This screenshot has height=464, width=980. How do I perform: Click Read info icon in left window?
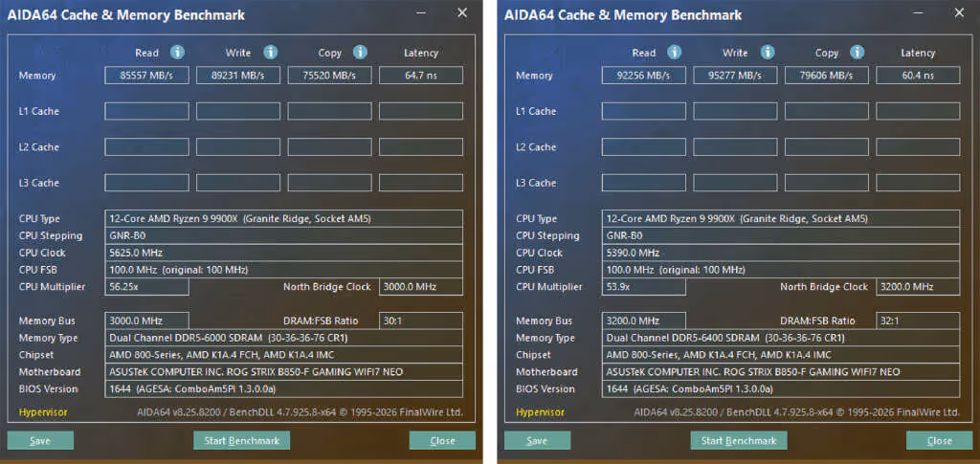pyautogui.click(x=177, y=53)
